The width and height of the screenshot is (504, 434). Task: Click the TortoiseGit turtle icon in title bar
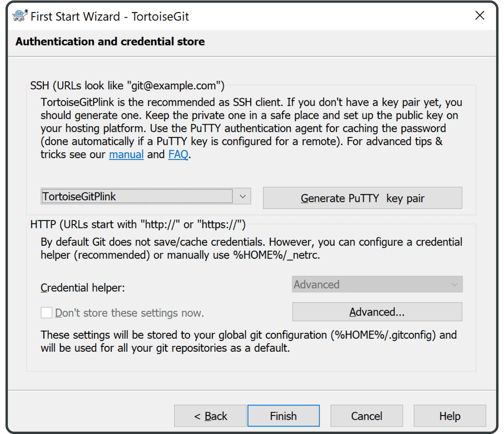pos(20,16)
